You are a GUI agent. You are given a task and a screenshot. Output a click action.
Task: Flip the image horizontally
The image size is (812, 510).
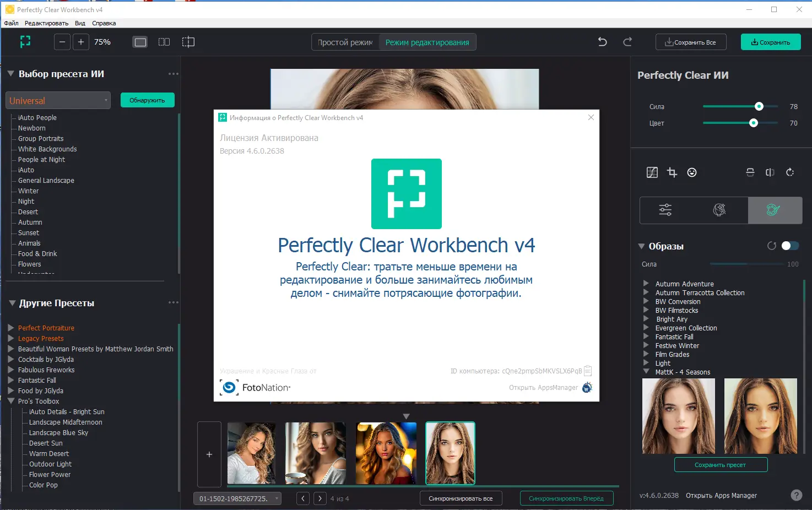[x=770, y=172]
